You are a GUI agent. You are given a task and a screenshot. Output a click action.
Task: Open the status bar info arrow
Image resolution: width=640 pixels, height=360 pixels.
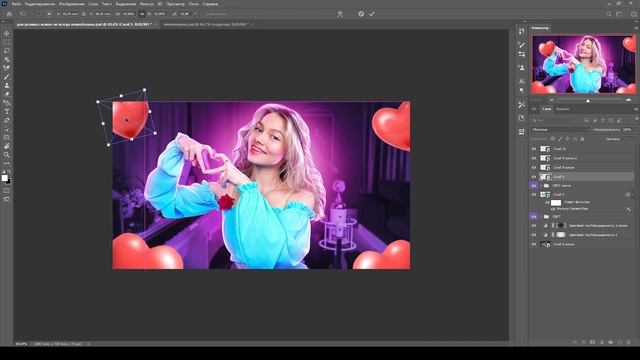click(89, 344)
